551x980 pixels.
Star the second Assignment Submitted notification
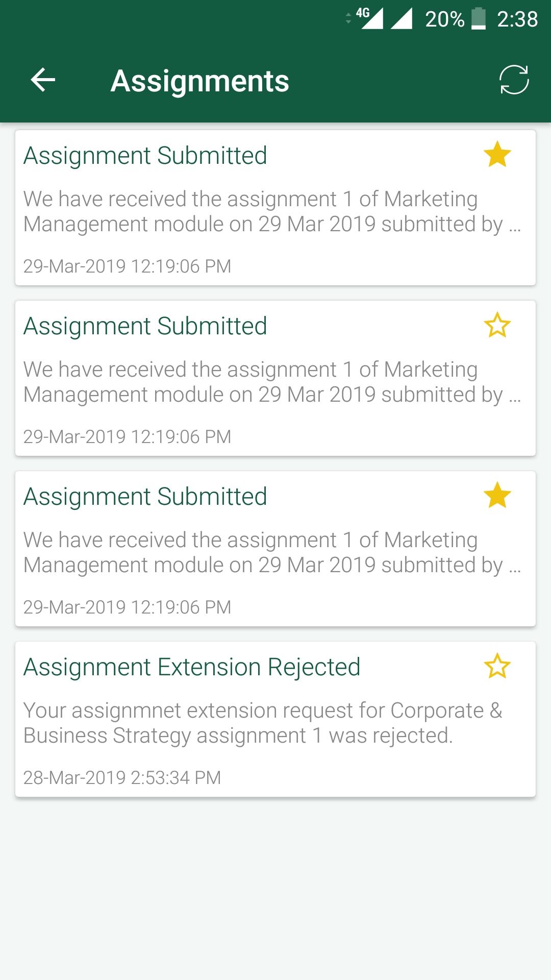(497, 325)
